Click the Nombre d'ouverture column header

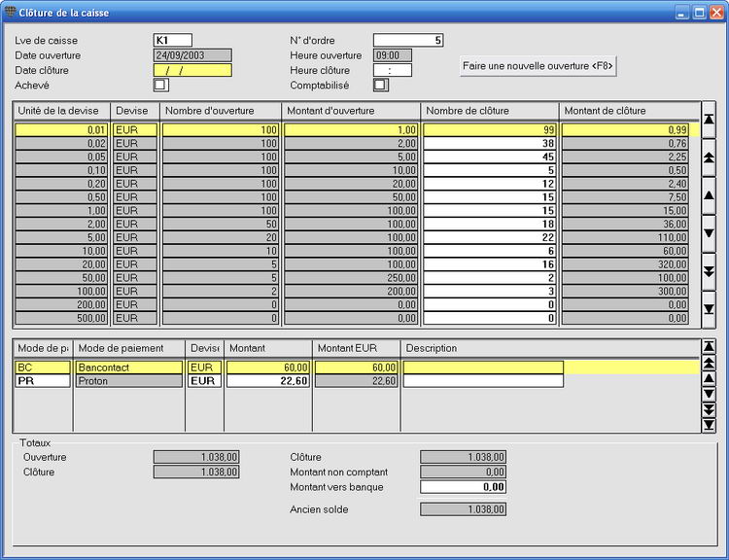[221, 111]
